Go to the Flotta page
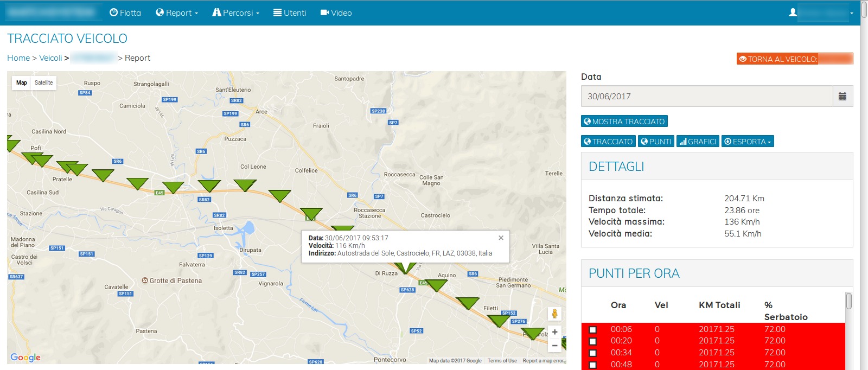 click(125, 12)
